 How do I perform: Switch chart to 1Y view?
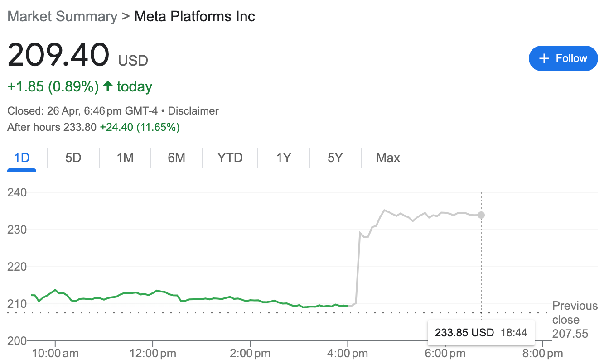284,158
